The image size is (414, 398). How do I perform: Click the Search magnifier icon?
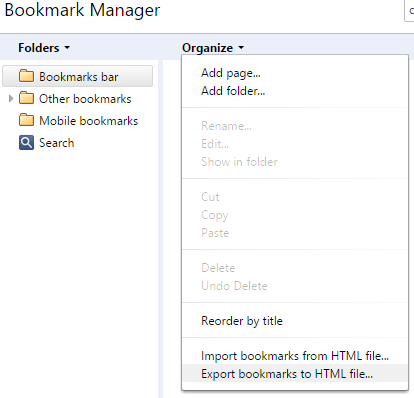click(x=26, y=143)
